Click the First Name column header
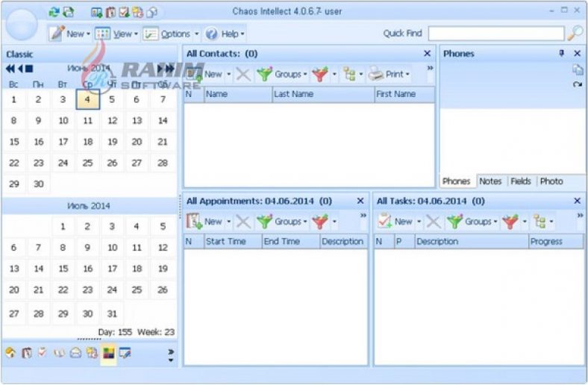This screenshot has height=385, width=588. click(x=404, y=95)
